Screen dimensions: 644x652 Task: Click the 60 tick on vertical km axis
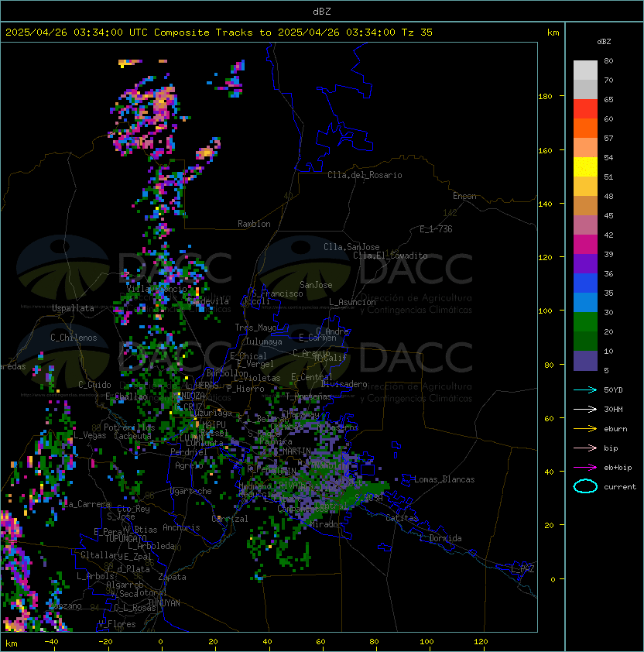[549, 418]
